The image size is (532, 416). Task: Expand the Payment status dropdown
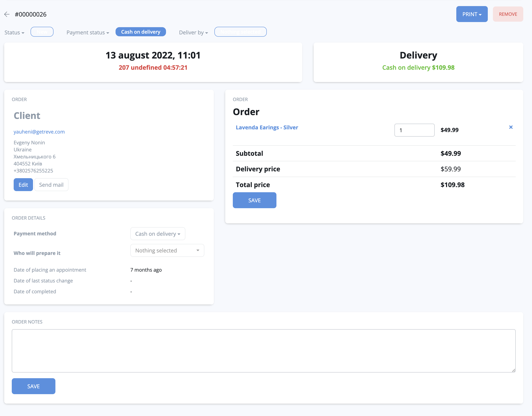(88, 32)
